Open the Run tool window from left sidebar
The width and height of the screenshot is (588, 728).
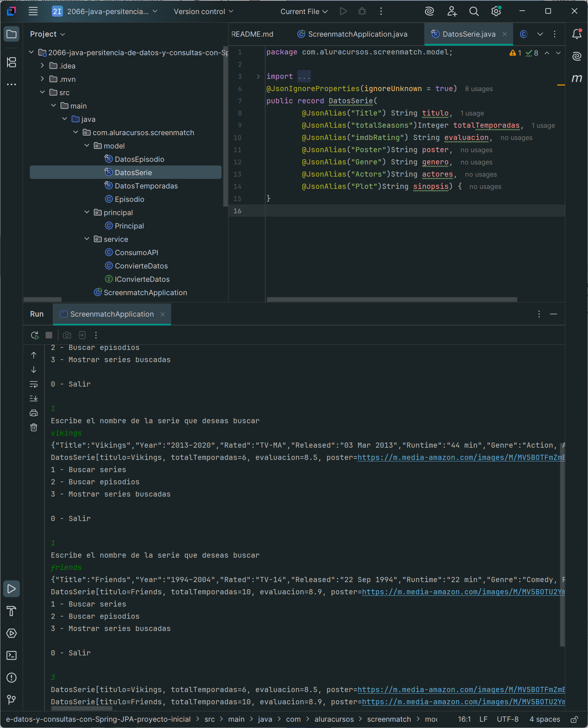click(x=11, y=589)
